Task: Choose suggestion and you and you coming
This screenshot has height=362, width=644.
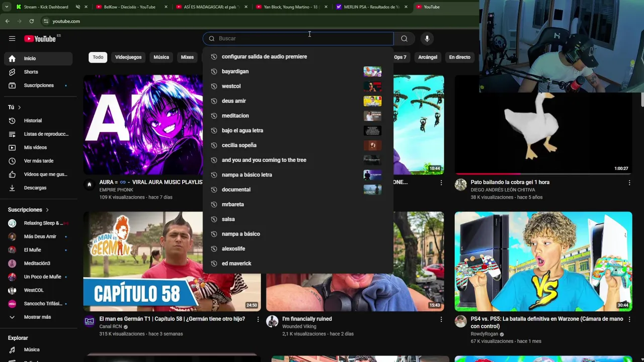Action: (298, 160)
